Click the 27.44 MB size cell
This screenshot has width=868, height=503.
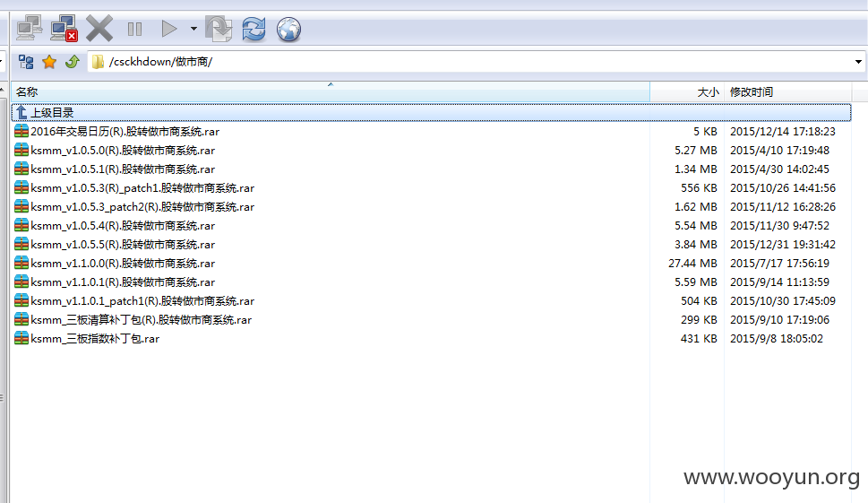coord(692,264)
